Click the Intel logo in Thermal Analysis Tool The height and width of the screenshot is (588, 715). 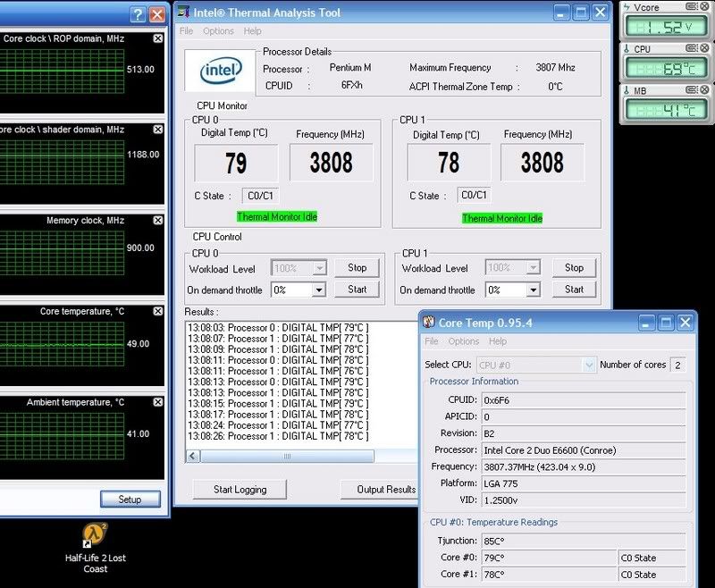tap(221, 71)
